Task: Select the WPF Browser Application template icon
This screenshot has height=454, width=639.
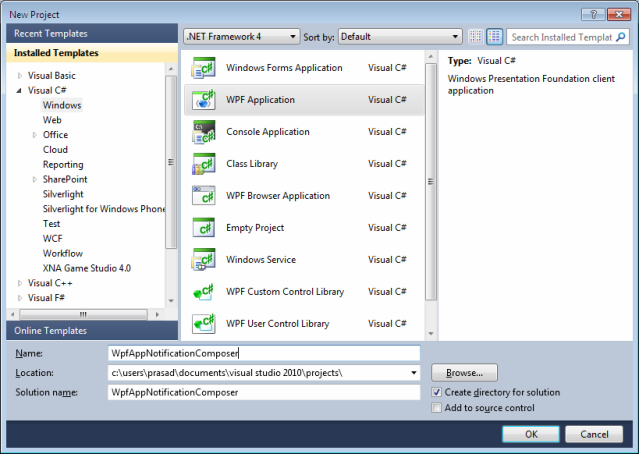Action: point(203,196)
